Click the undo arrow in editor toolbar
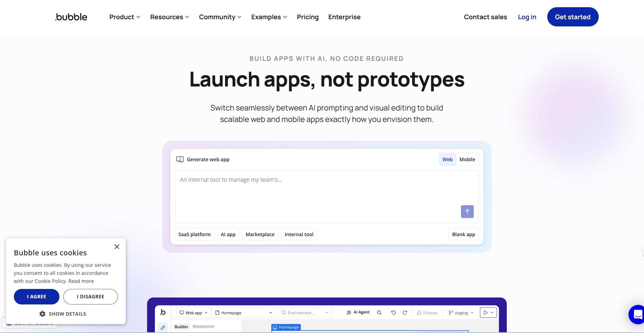Viewport: 644px width, 333px height. 393,312
